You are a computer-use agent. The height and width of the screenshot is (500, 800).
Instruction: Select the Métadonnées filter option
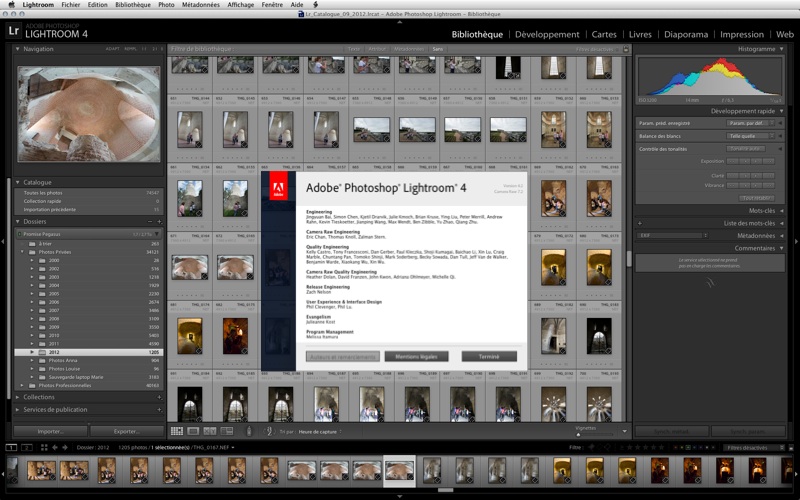[409, 49]
